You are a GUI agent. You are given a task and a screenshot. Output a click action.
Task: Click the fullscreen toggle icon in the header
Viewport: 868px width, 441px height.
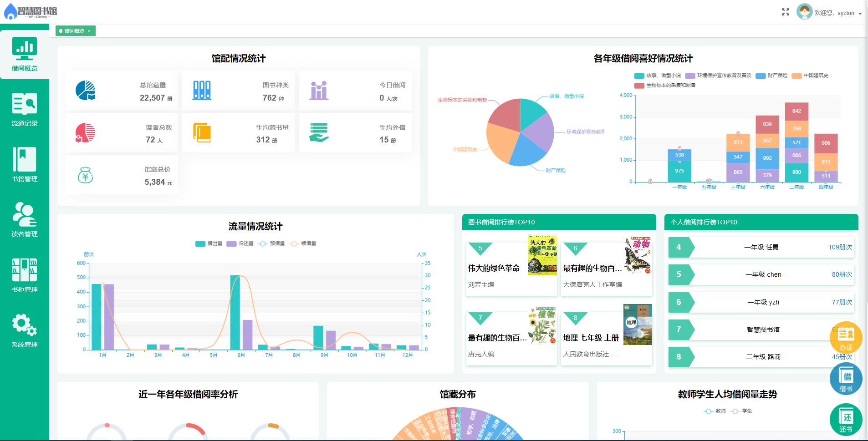(x=786, y=12)
